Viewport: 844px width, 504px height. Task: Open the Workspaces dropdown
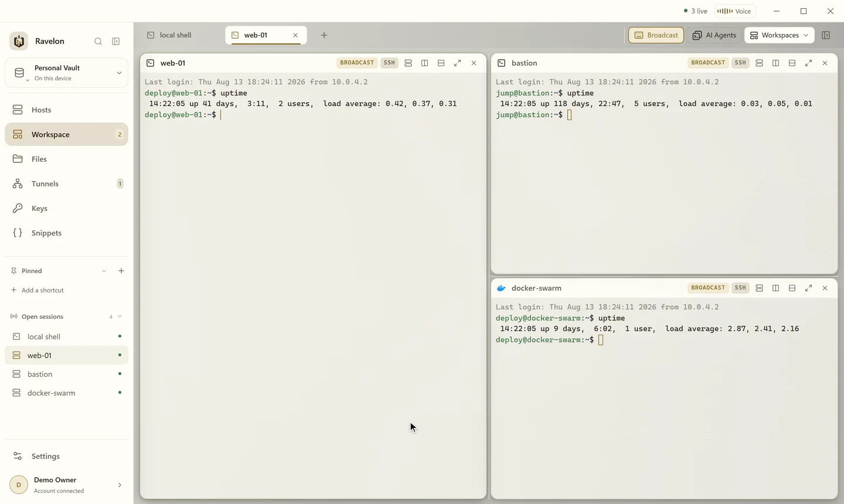point(780,35)
